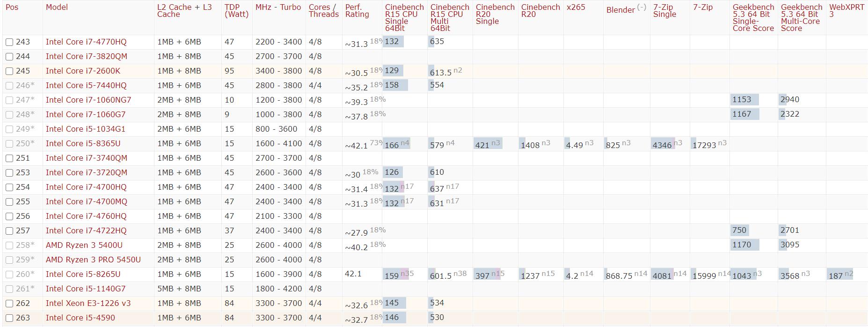Sort by Cinebench R20 Single header
868x327 pixels.
coord(495,14)
